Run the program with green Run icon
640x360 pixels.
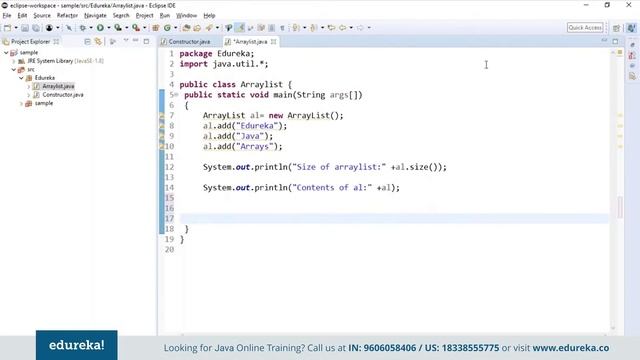click(x=100, y=28)
